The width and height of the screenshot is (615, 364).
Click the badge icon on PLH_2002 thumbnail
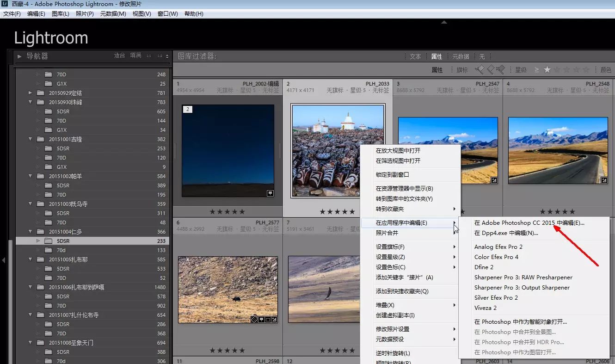tap(271, 193)
